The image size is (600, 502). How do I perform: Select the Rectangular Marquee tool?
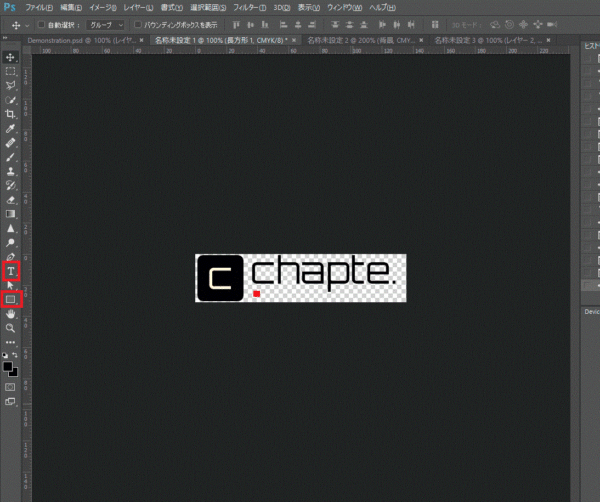tap(10, 72)
